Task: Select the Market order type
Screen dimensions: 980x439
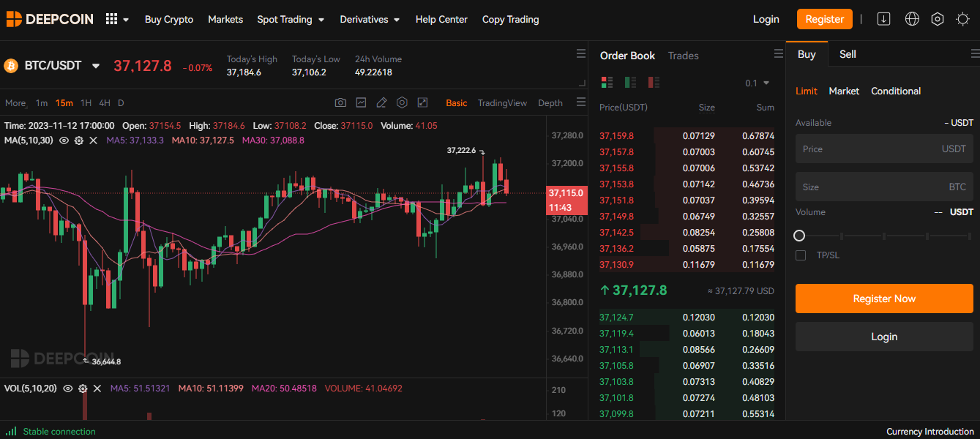Action: [844, 91]
